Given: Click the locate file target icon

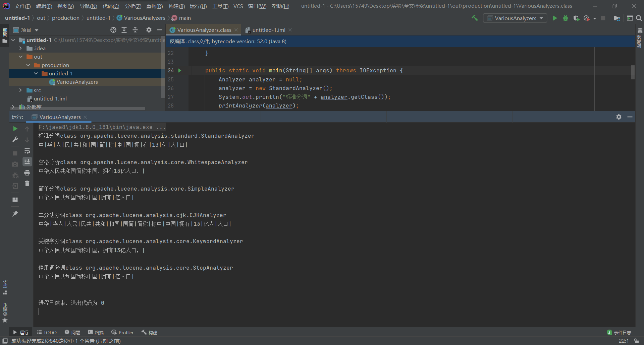Looking at the screenshot, I should coord(113,30).
